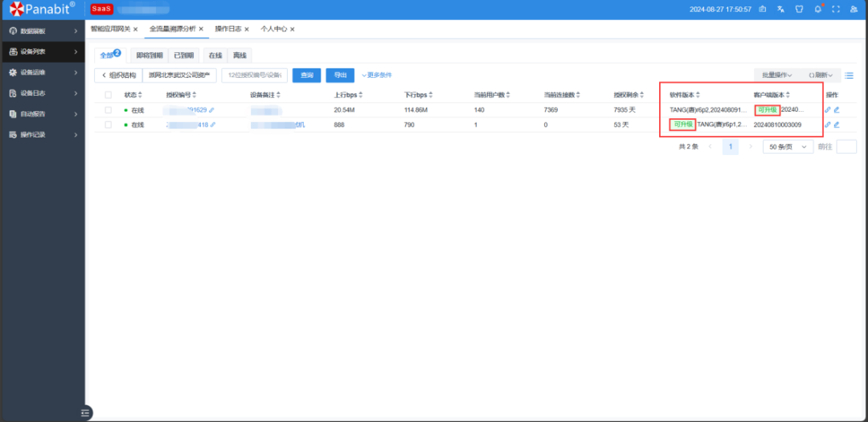Expand the 操作记录 sidebar menu
This screenshot has width=868, height=422.
point(76,134)
